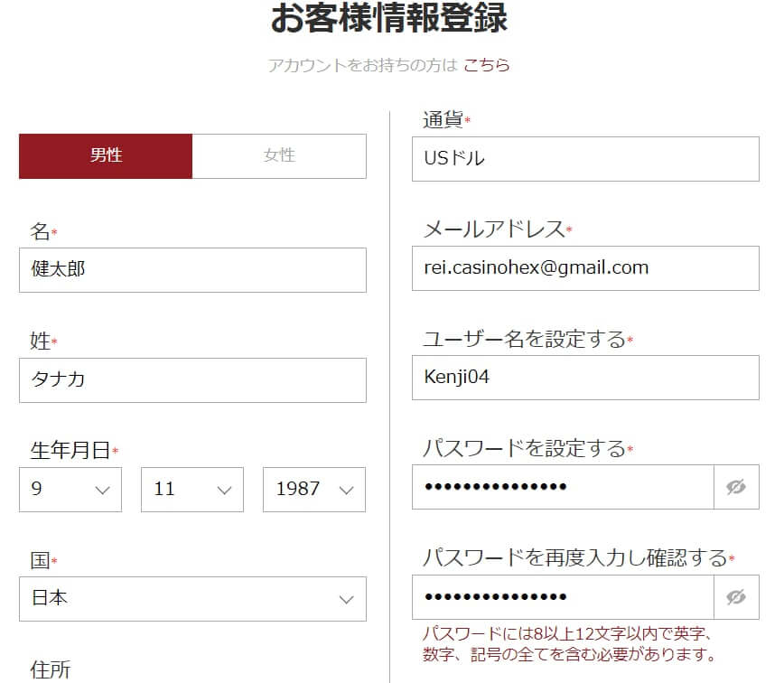Screen dimensions: 784x683
Task: Select the 女性 gender option
Action: coord(279,156)
